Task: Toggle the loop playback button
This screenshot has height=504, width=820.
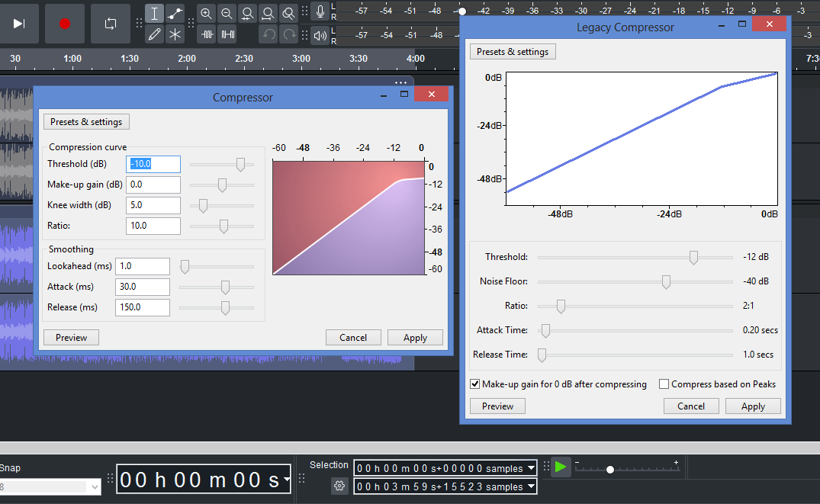Action: point(110,24)
